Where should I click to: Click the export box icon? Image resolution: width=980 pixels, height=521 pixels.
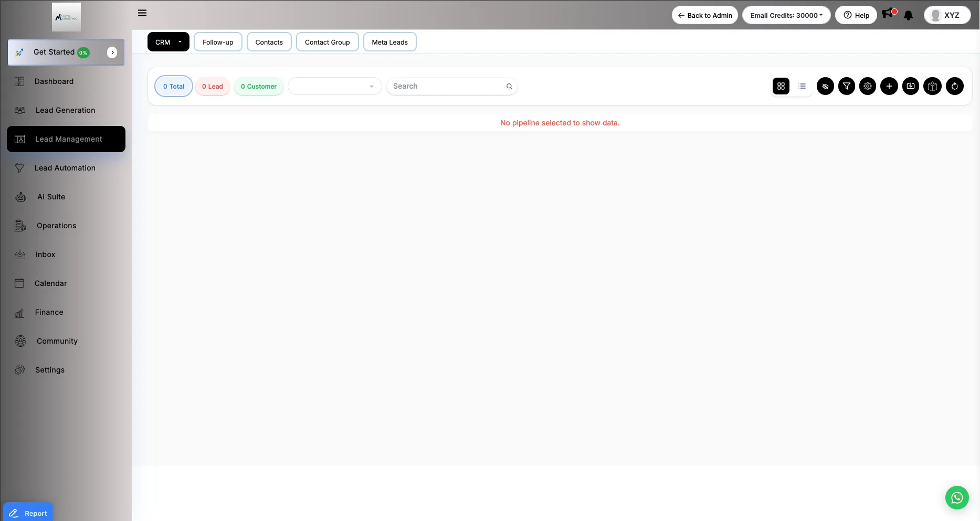(933, 86)
